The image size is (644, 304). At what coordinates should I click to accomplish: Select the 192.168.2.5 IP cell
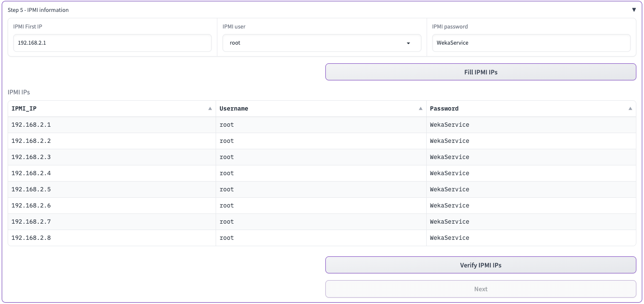point(31,190)
